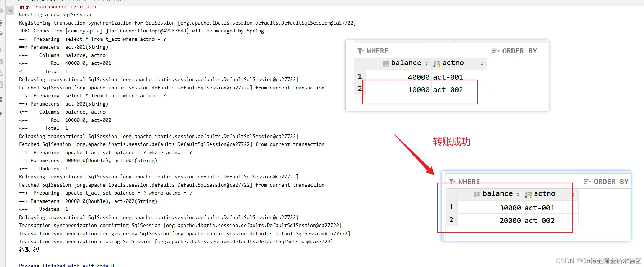
Task: Select row number 2 of the 20000 balance row
Action: [451, 220]
